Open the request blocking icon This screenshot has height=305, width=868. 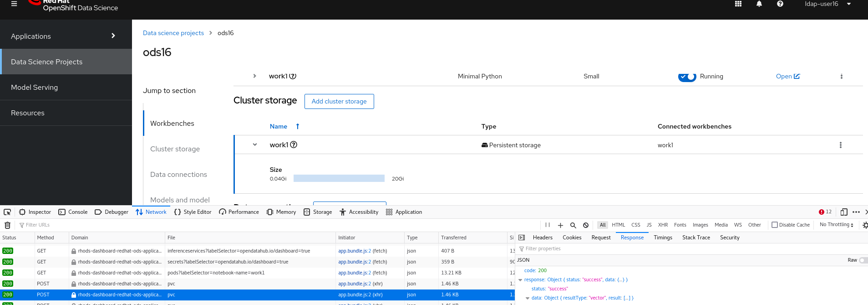click(x=586, y=225)
